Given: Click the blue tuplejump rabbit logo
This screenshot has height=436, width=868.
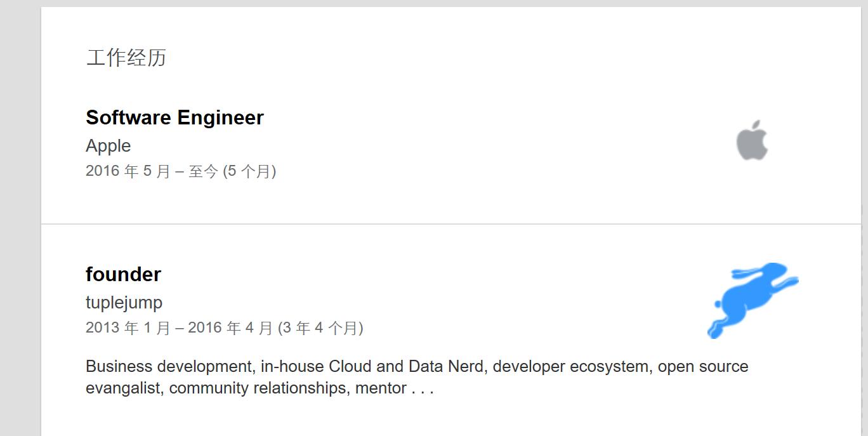Looking at the screenshot, I should click(753, 300).
